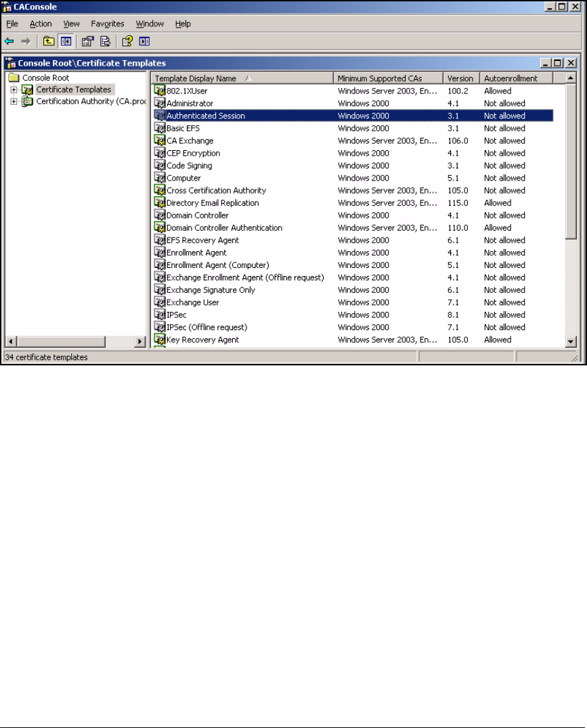Click the Console Root folder icon
This screenshot has width=587, height=728.
pos(14,78)
